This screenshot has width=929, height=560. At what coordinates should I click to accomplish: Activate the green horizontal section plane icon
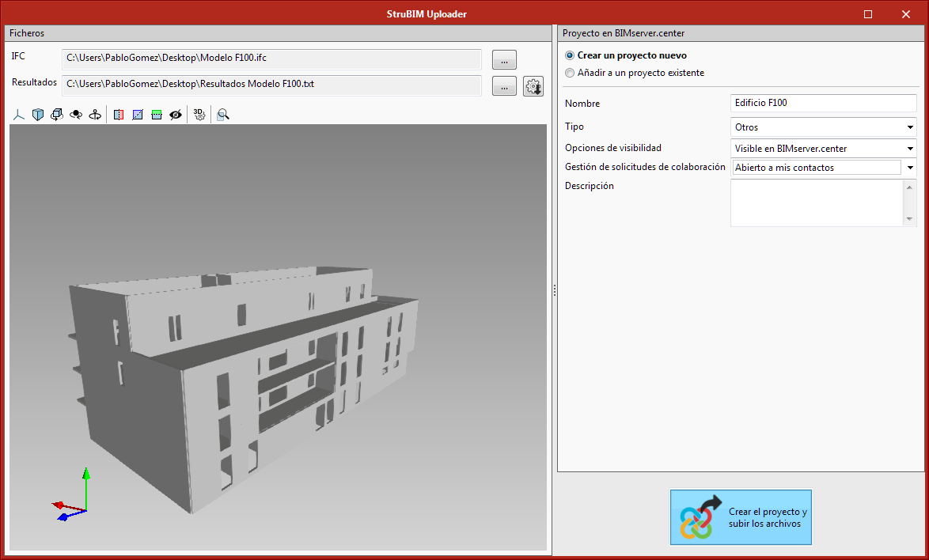157,115
